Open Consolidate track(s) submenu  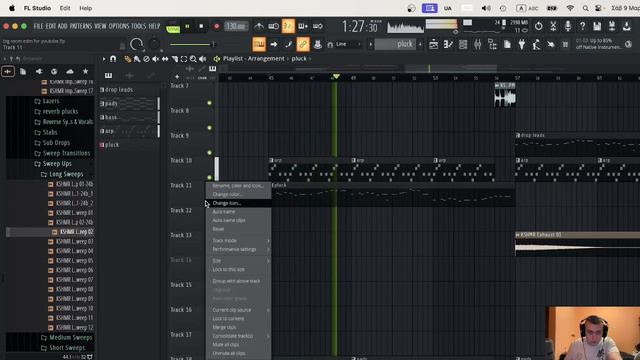238,336
